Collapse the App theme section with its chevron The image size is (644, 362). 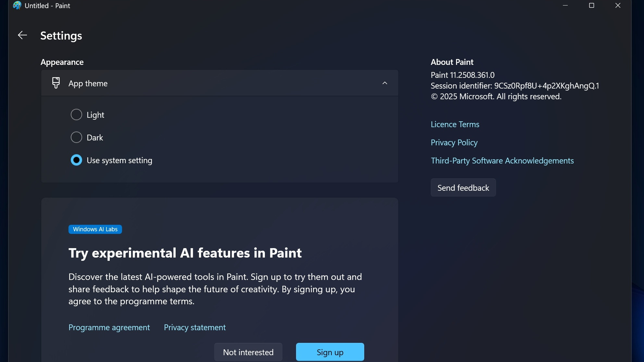pyautogui.click(x=385, y=83)
